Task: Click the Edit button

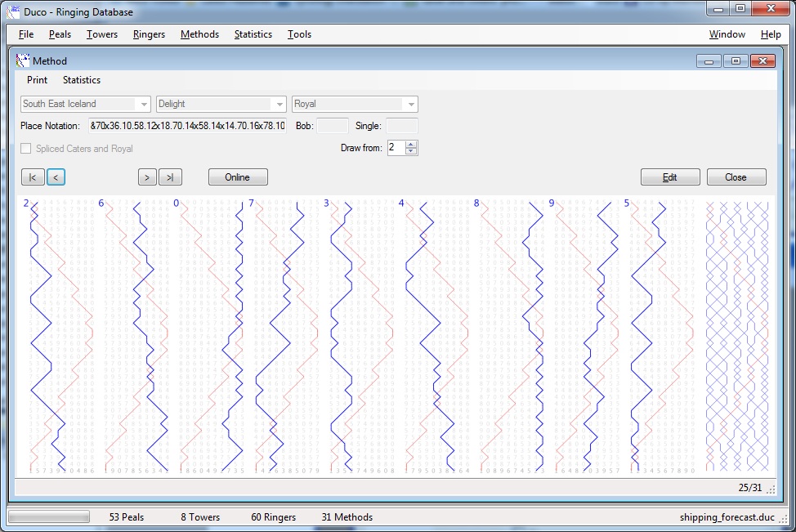Action: click(670, 177)
